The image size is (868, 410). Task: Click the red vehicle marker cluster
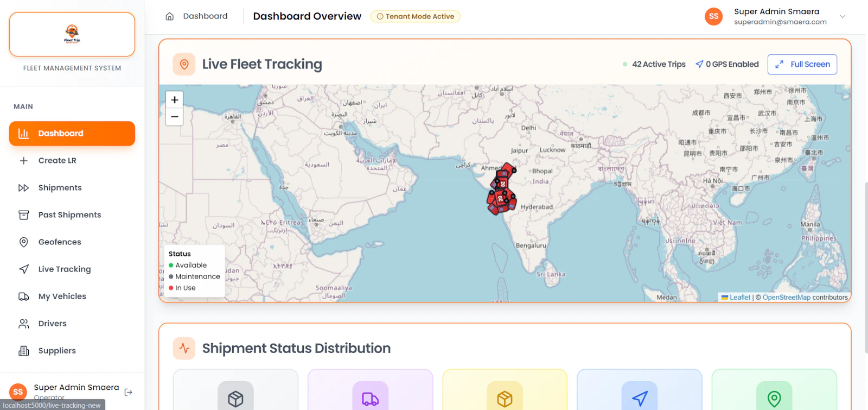tap(502, 189)
